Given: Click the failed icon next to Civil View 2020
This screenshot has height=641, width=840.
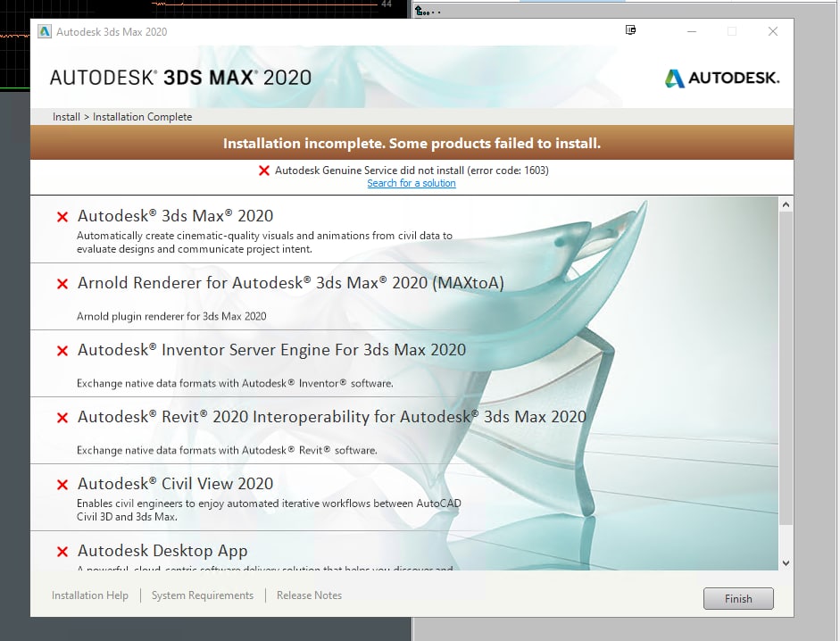Looking at the screenshot, I should 62,485.
